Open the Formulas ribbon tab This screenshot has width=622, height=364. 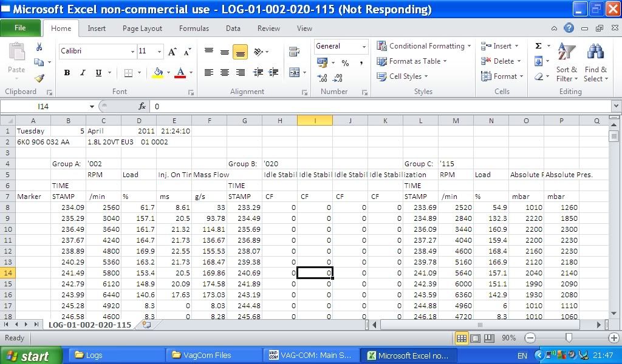point(194,29)
